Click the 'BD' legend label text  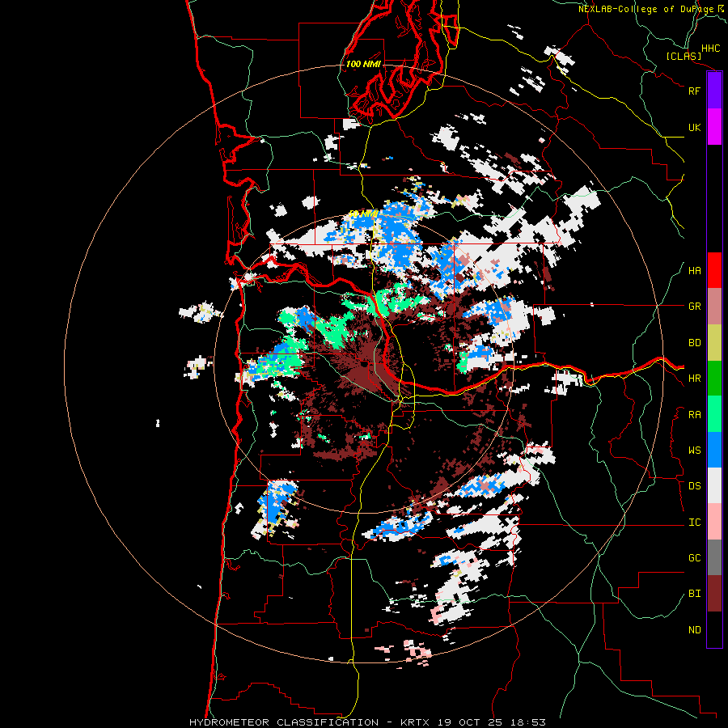(x=694, y=343)
